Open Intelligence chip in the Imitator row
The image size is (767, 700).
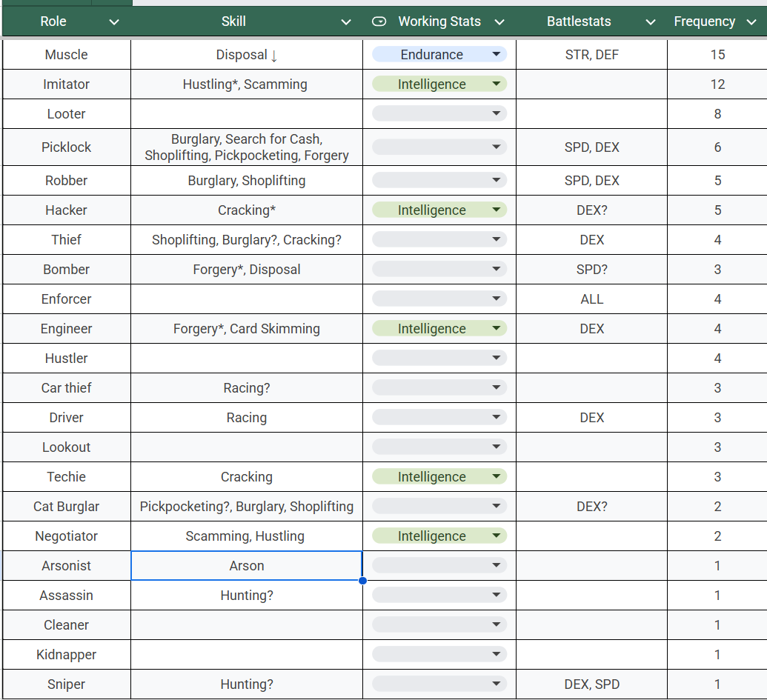point(439,84)
